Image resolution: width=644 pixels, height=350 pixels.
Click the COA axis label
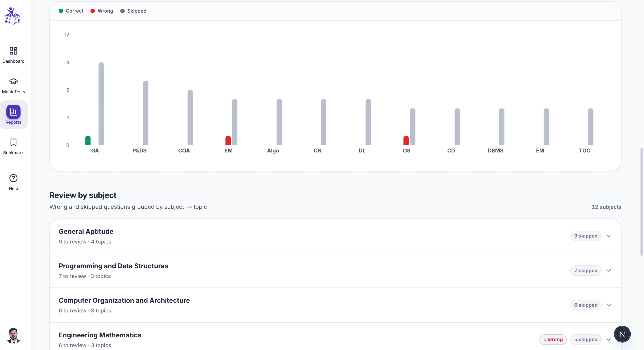coord(184,150)
